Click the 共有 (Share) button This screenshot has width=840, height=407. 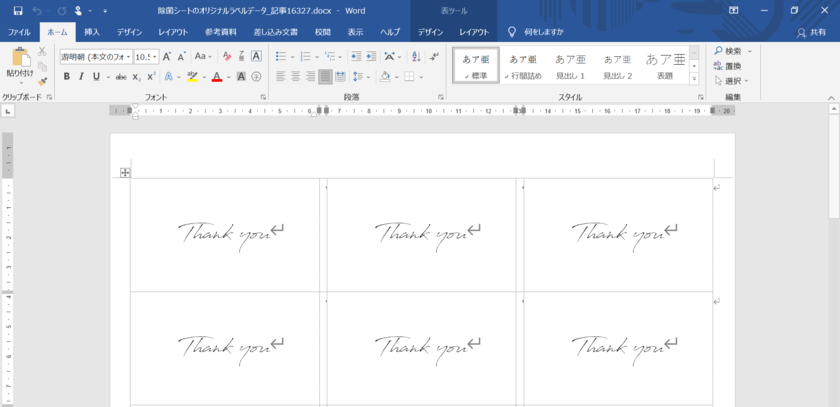coord(811,32)
